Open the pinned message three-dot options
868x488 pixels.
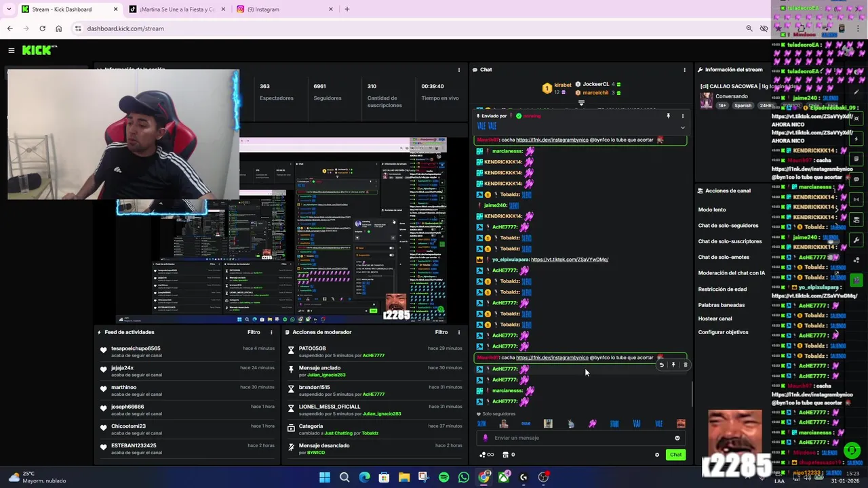point(683,116)
